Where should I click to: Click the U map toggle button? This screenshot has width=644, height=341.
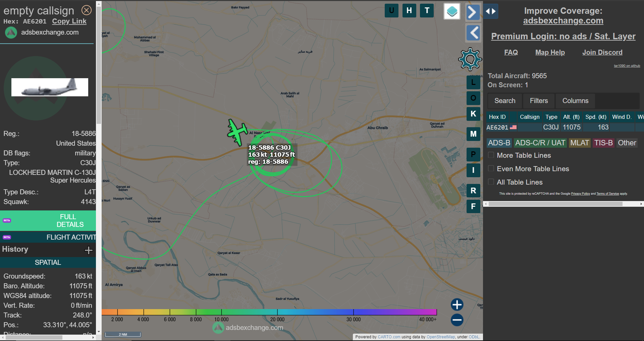tap(391, 10)
